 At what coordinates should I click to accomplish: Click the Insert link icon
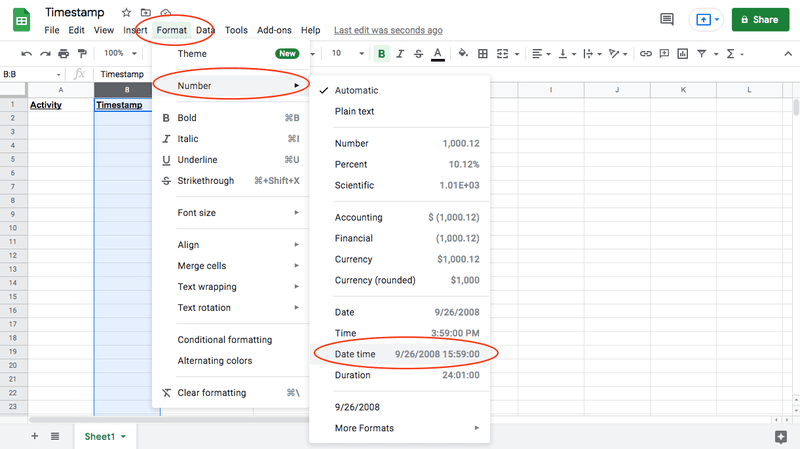[645, 54]
